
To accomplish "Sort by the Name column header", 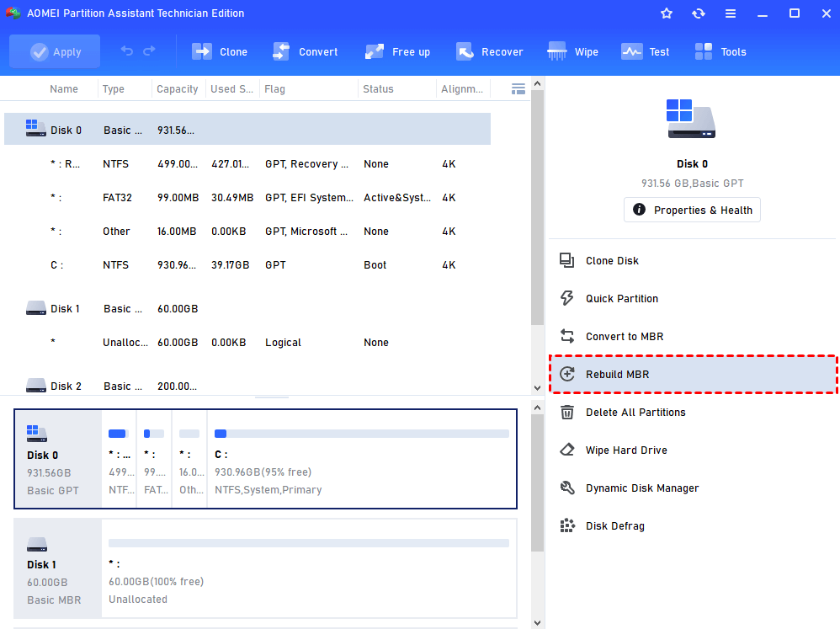I will pos(64,89).
